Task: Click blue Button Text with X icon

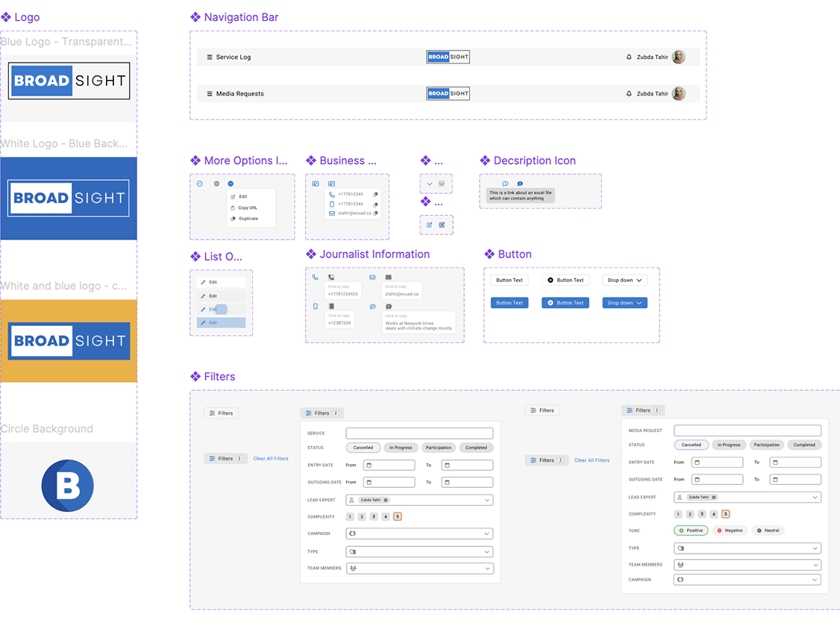Action: tap(565, 303)
